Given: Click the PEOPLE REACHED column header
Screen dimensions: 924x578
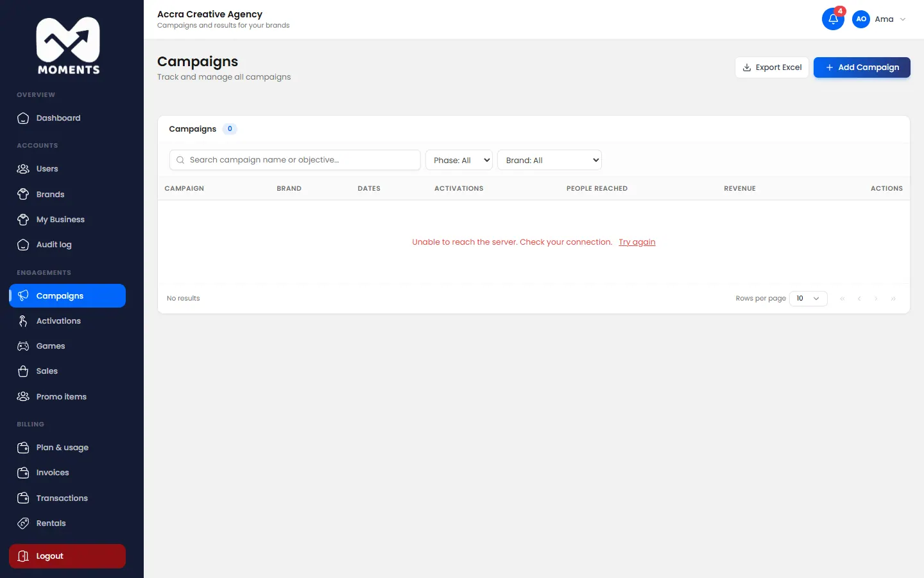Looking at the screenshot, I should [597, 189].
